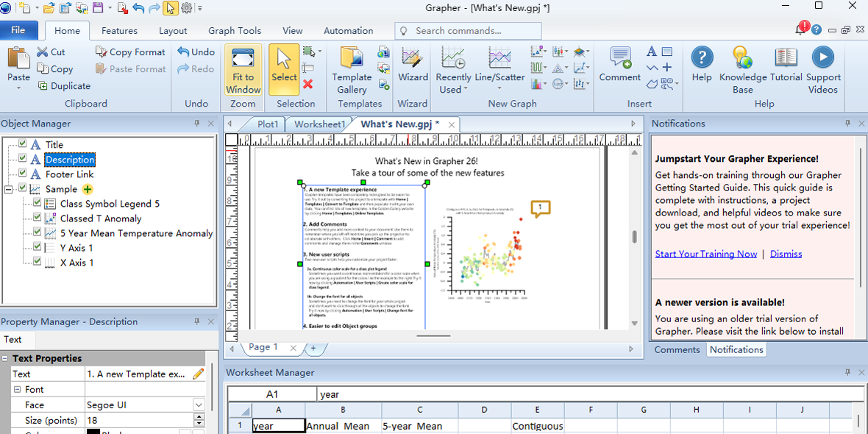Toggle the Footer Link checkbox

[x=22, y=174]
